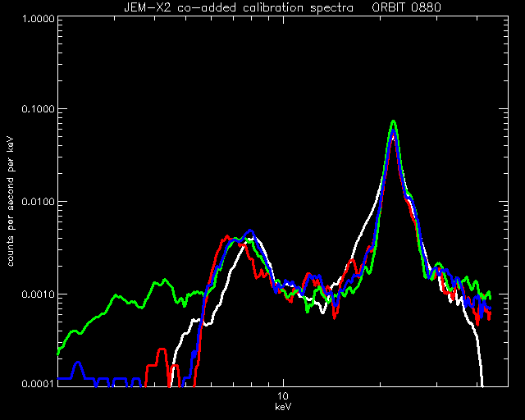Click the y-axis label counts per second per keV
The image size is (525, 420).
tap(11, 201)
